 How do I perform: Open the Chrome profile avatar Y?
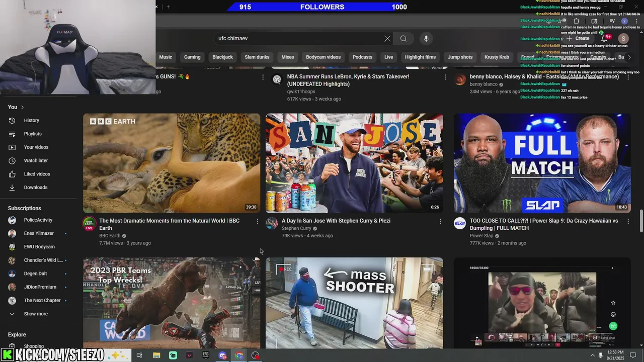point(624,21)
